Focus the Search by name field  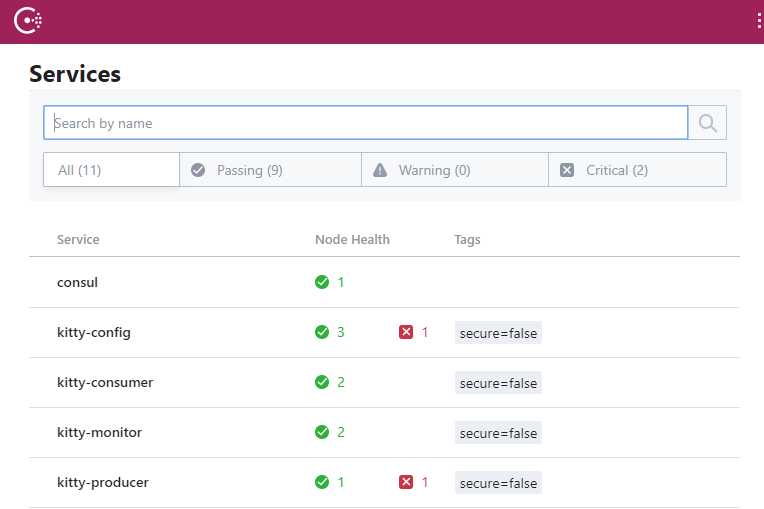365,123
